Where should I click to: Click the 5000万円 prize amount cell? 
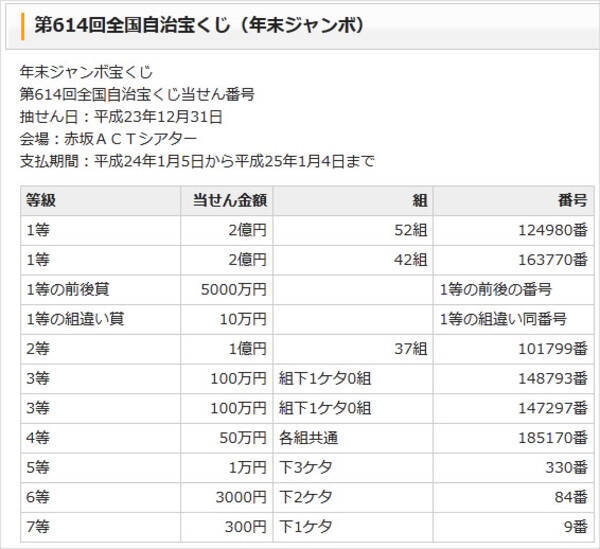[x=234, y=290]
